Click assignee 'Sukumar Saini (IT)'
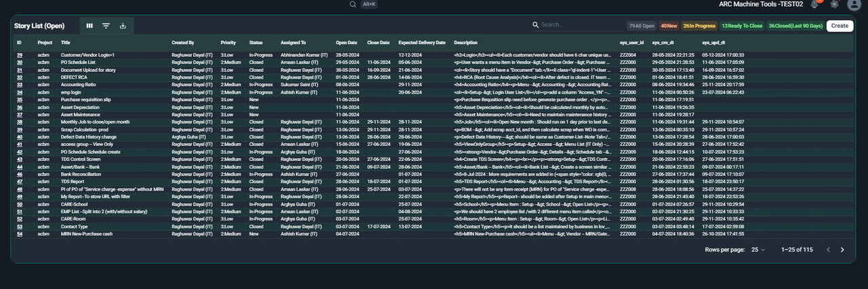 [x=300, y=85]
